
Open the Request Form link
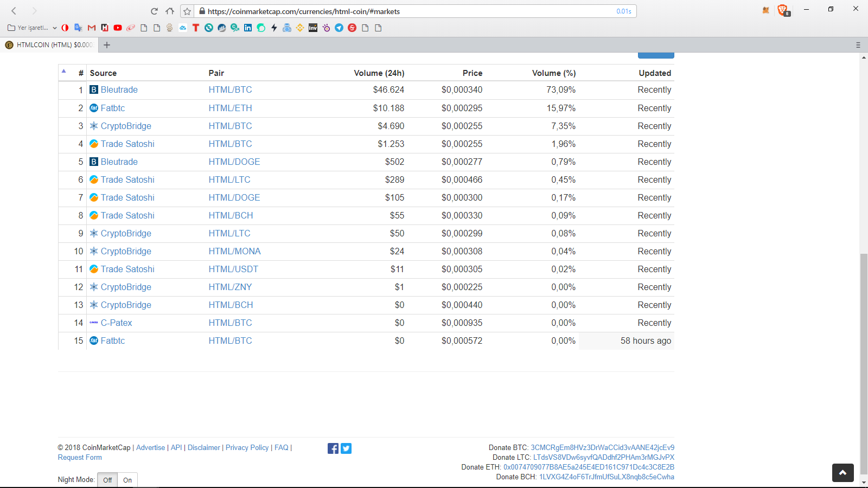(x=80, y=458)
